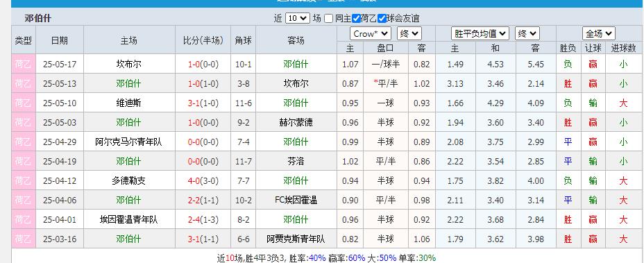The width and height of the screenshot is (644, 263).
Task: Click the 类型 column header
Action: click(24, 40)
